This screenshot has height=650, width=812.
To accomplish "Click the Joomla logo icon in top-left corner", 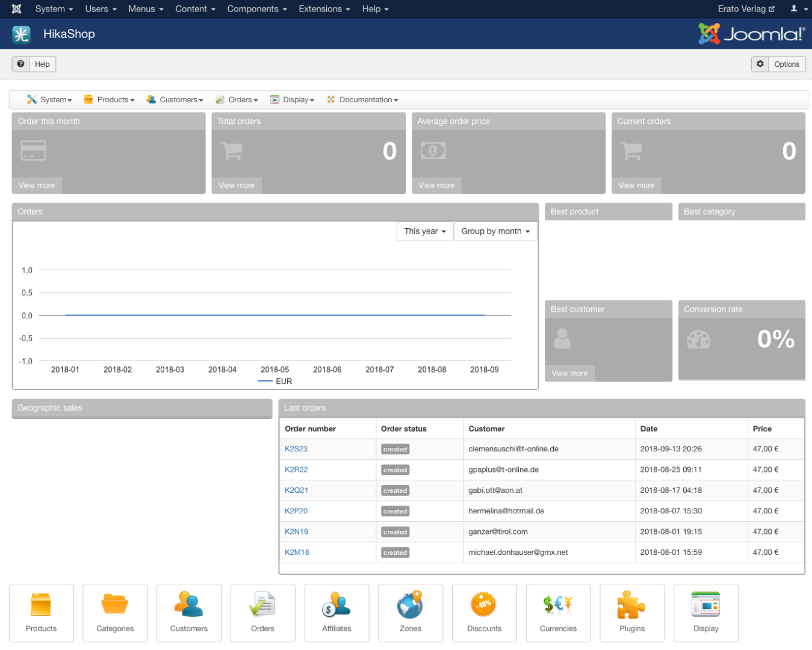I will 17,9.
